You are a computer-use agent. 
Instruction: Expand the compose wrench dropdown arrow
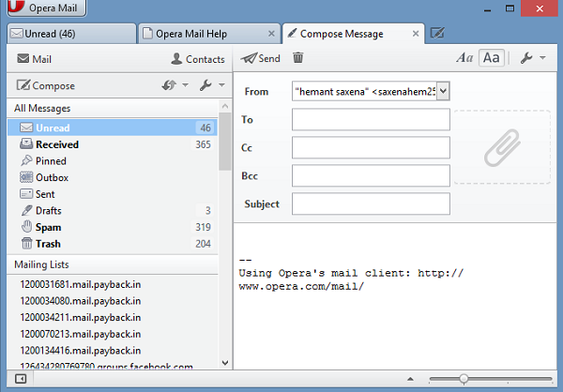coord(542,58)
